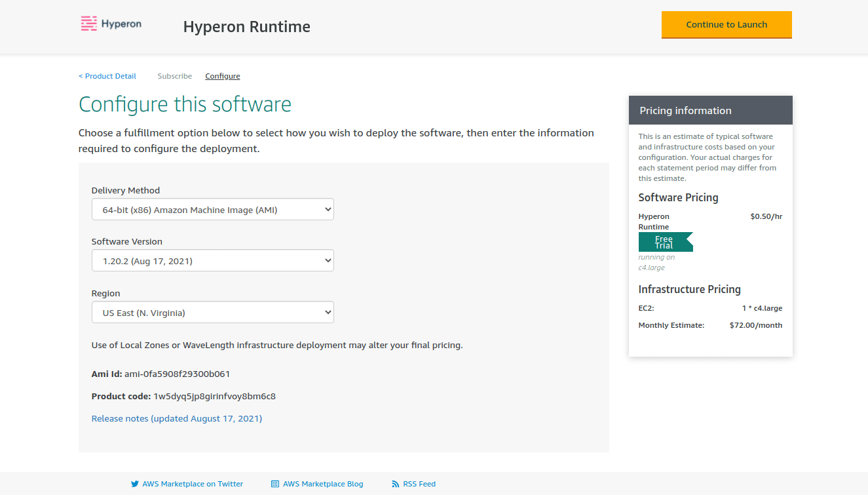Go back via the Product Detail link

[107, 76]
